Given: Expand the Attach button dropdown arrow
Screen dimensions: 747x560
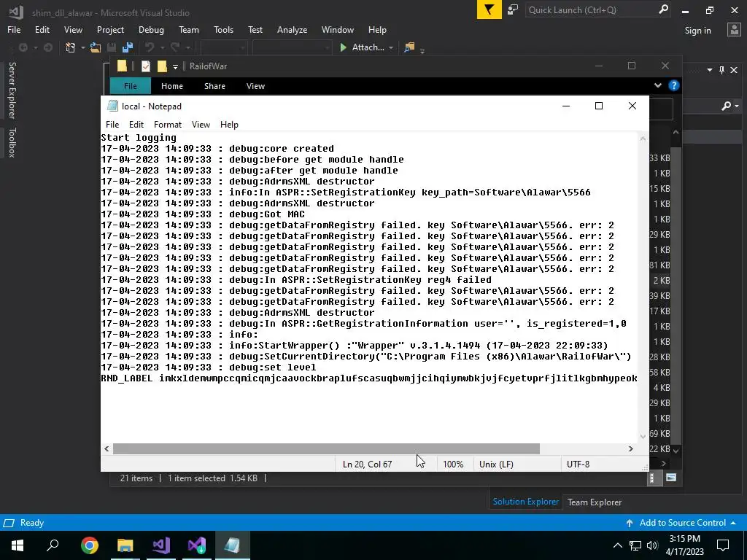Looking at the screenshot, I should [391, 47].
